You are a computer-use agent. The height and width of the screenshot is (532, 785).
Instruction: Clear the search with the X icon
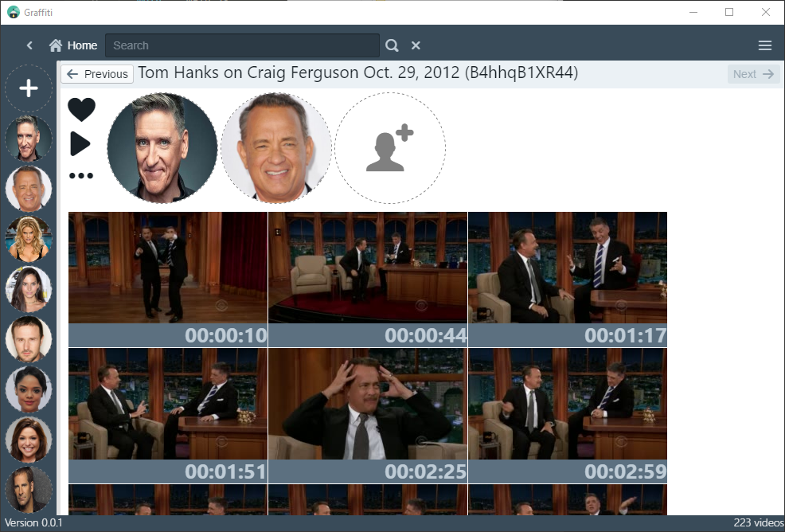click(416, 45)
